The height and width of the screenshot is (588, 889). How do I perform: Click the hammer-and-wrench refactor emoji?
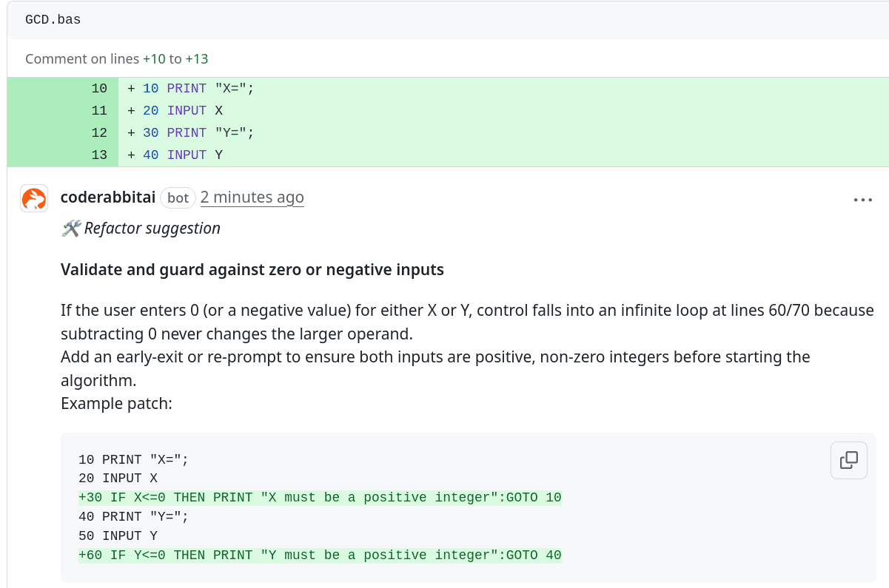point(71,229)
